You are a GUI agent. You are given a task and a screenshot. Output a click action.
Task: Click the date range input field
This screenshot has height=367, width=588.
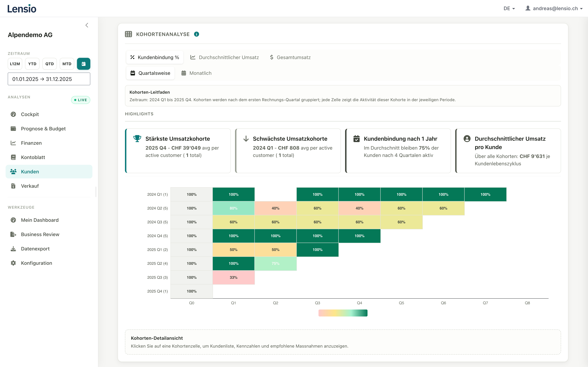point(49,79)
